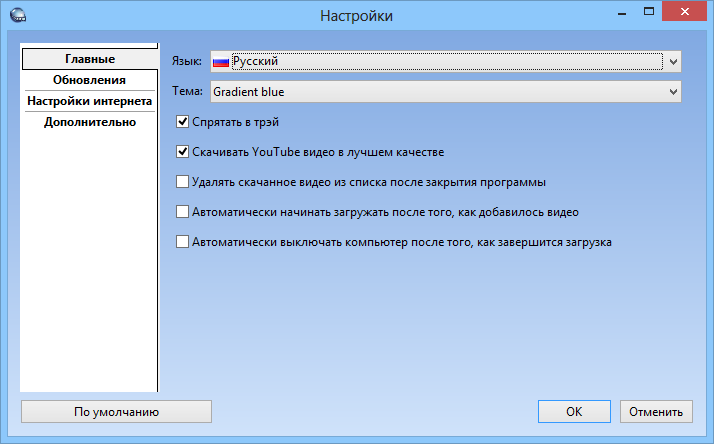Click the application icon in title bar
Screen dimensions: 714x444
coord(18,15)
